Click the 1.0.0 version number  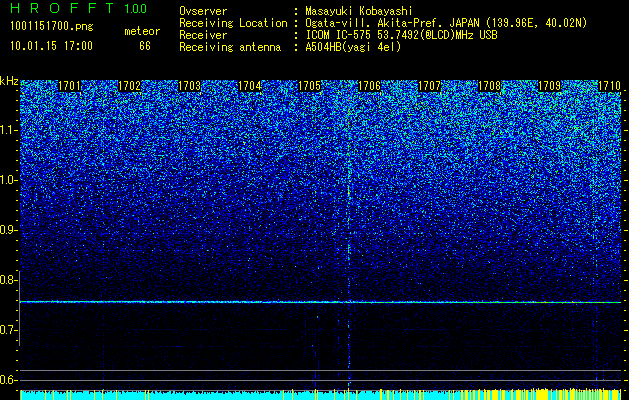135,9
